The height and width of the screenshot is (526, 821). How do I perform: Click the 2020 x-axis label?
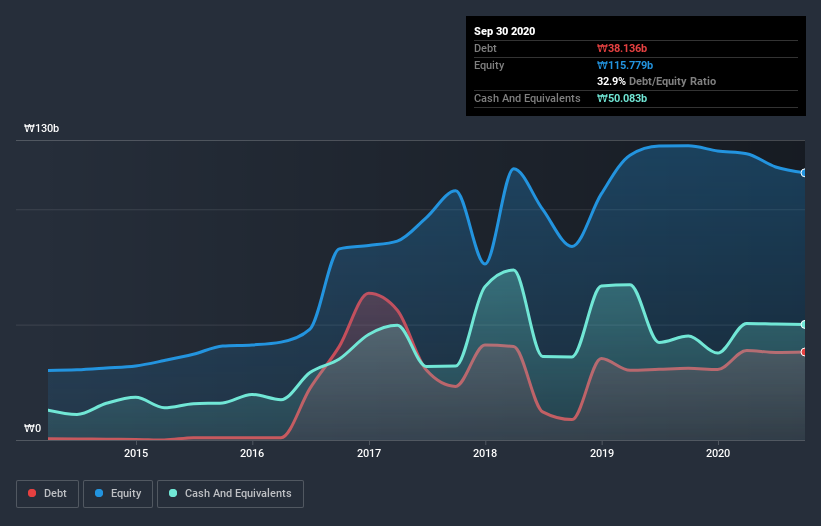pyautogui.click(x=718, y=453)
